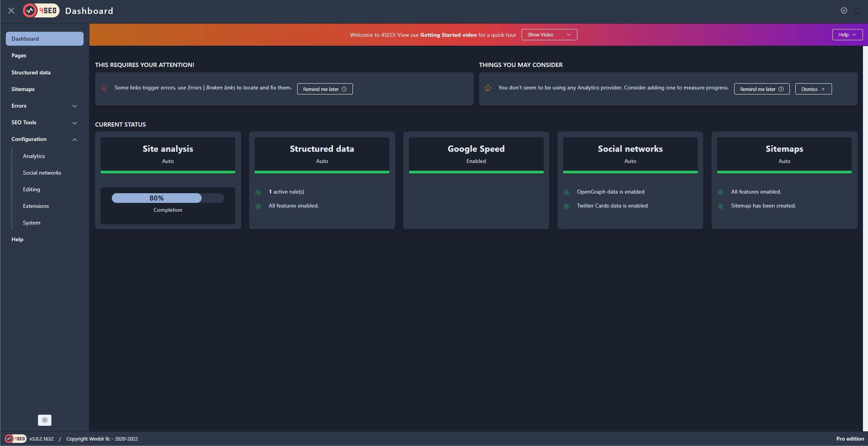Click the version text v3.0.2.1632
This screenshot has height=446, width=868.
(x=41, y=439)
